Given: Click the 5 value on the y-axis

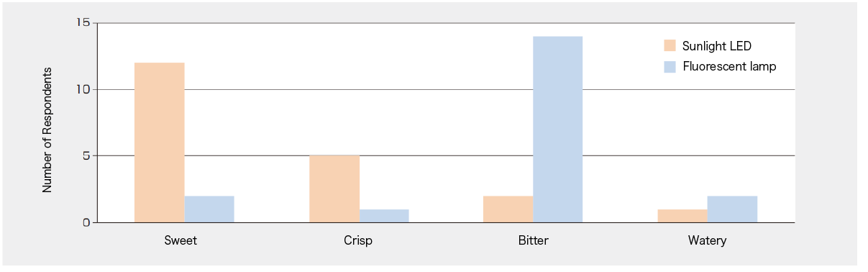Looking at the screenshot, I should tap(87, 155).
